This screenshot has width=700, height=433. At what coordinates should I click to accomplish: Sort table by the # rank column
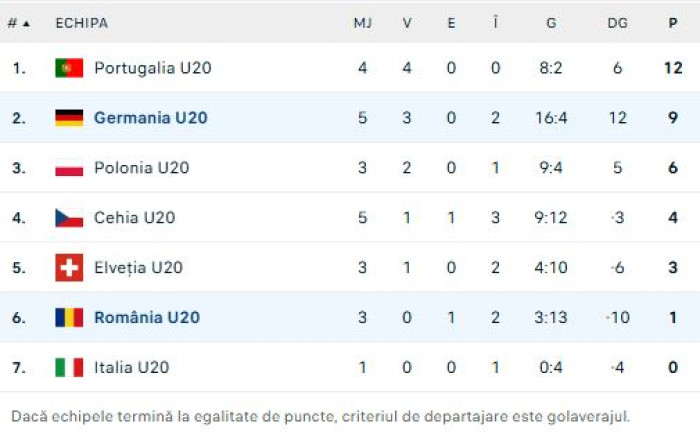pyautogui.click(x=18, y=23)
